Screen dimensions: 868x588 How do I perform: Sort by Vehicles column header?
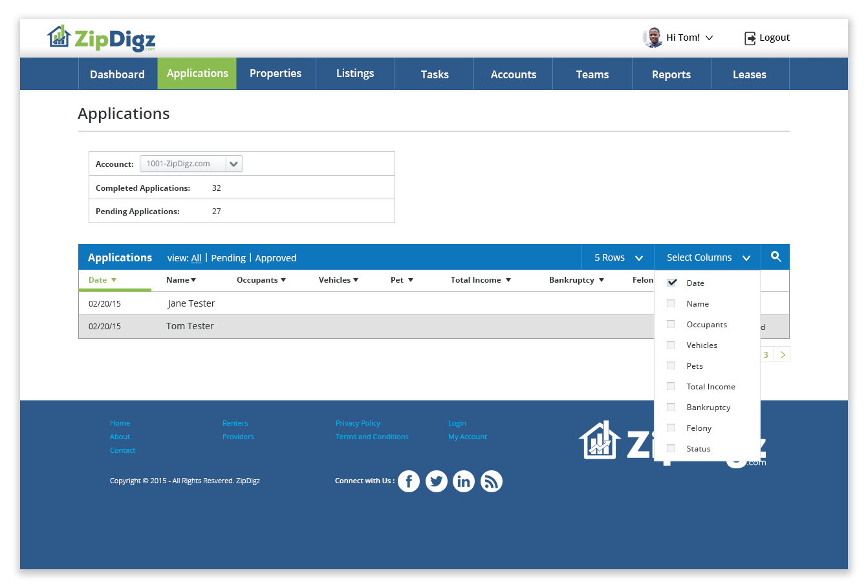click(338, 280)
